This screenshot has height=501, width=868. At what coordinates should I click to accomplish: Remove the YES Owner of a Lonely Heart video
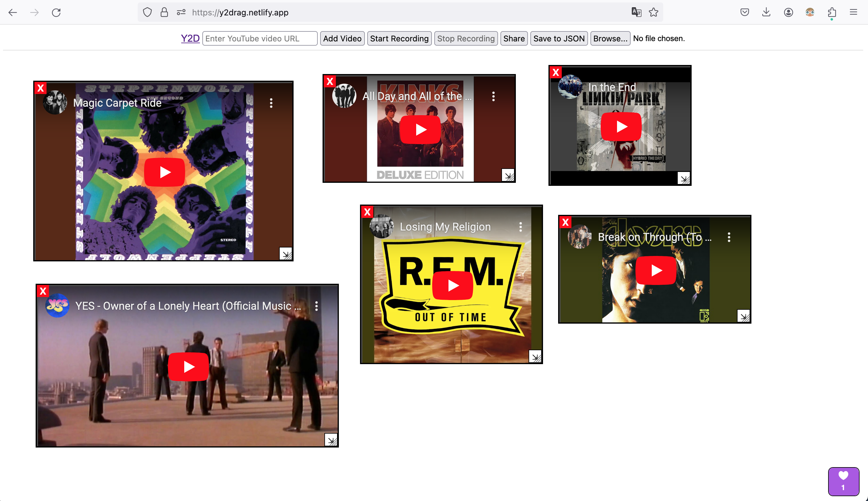(43, 292)
